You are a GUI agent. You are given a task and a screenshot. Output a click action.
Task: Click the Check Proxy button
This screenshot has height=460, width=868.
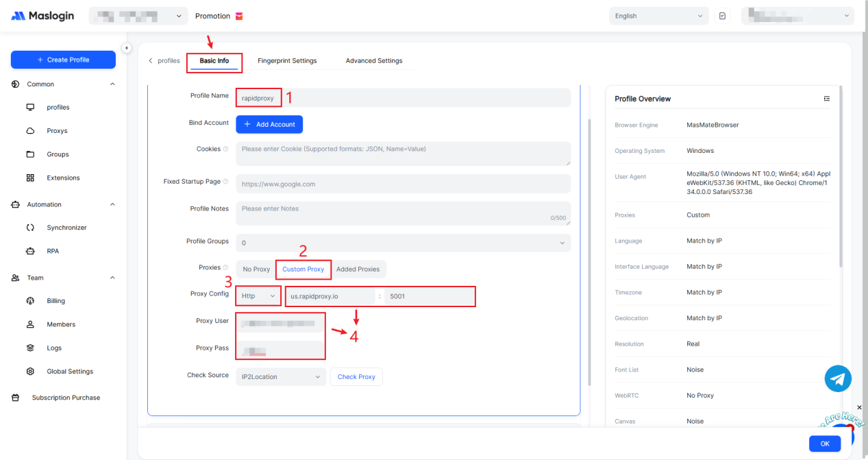coord(356,377)
